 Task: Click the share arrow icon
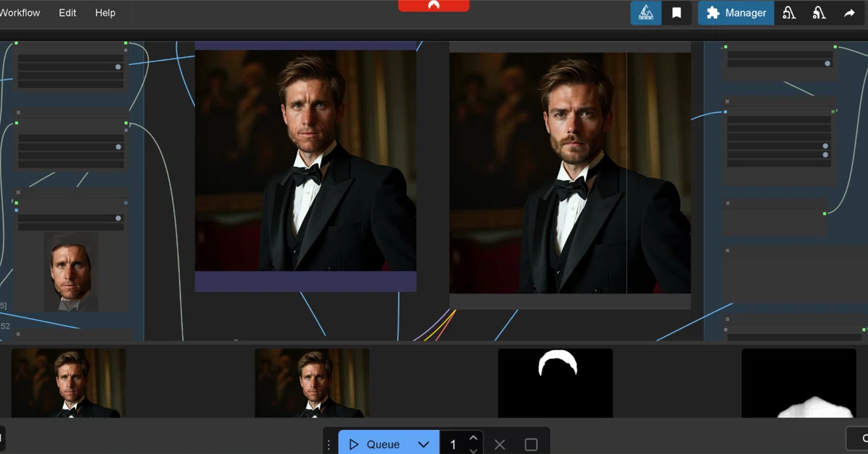pyautogui.click(x=849, y=13)
